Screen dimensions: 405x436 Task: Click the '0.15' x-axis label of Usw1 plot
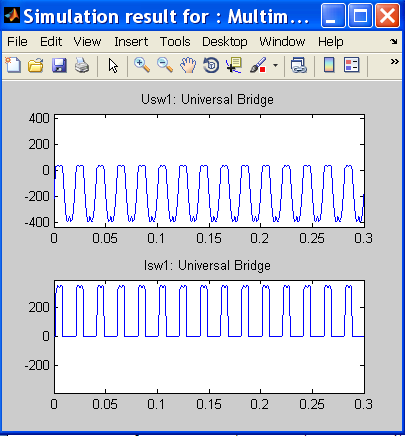click(x=209, y=238)
